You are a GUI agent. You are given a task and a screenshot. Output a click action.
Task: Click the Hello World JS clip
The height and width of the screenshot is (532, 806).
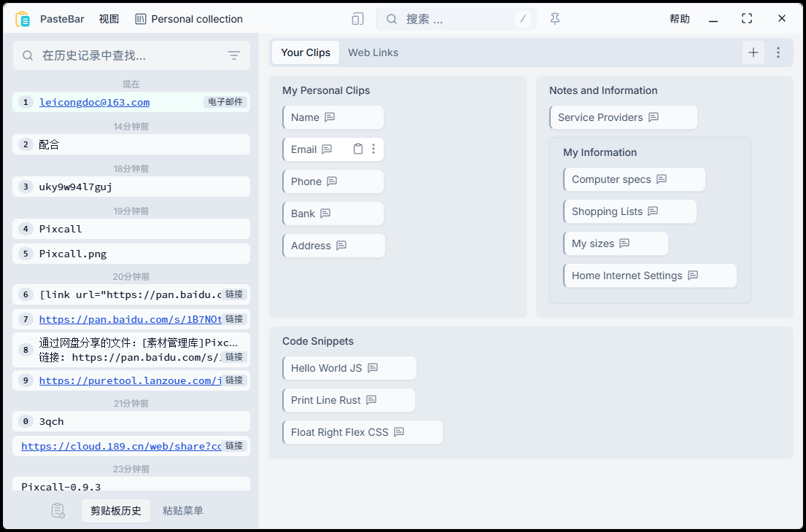(x=326, y=368)
